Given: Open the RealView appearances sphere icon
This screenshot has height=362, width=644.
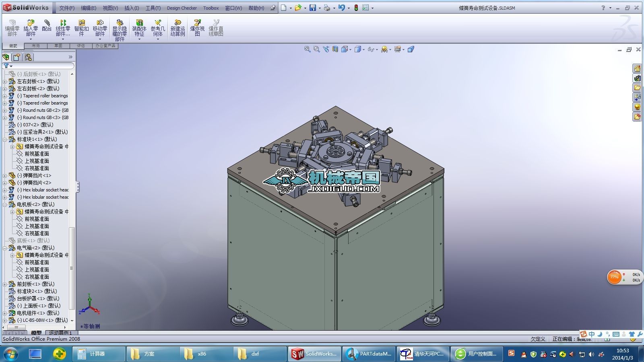Looking at the screenshot, I should point(637,107).
